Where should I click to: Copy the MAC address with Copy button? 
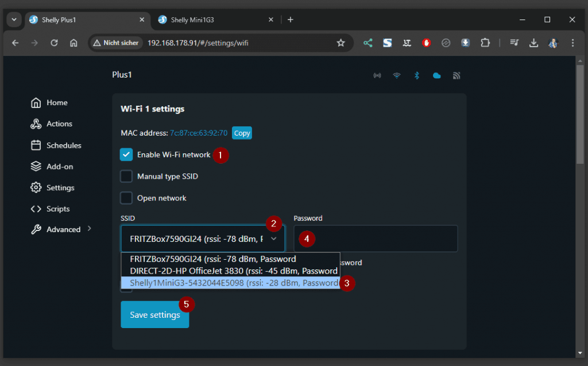(x=242, y=133)
